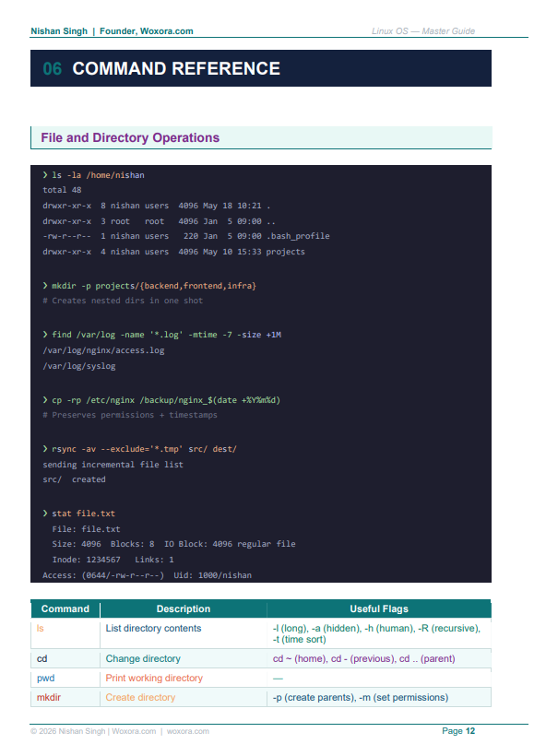The width and height of the screenshot is (546, 756).
Task: Click the 'ls -la /home/nishan' command line
Action: tap(93, 175)
